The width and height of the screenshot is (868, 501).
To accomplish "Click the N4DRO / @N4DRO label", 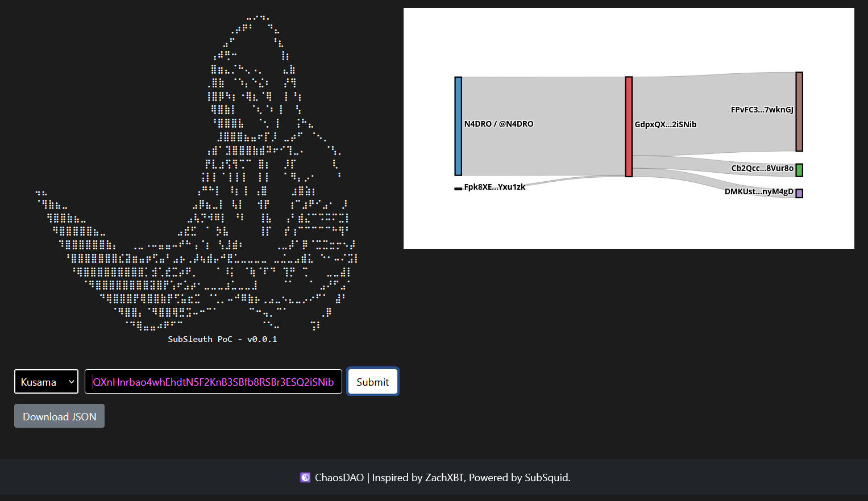I will pyautogui.click(x=499, y=124).
